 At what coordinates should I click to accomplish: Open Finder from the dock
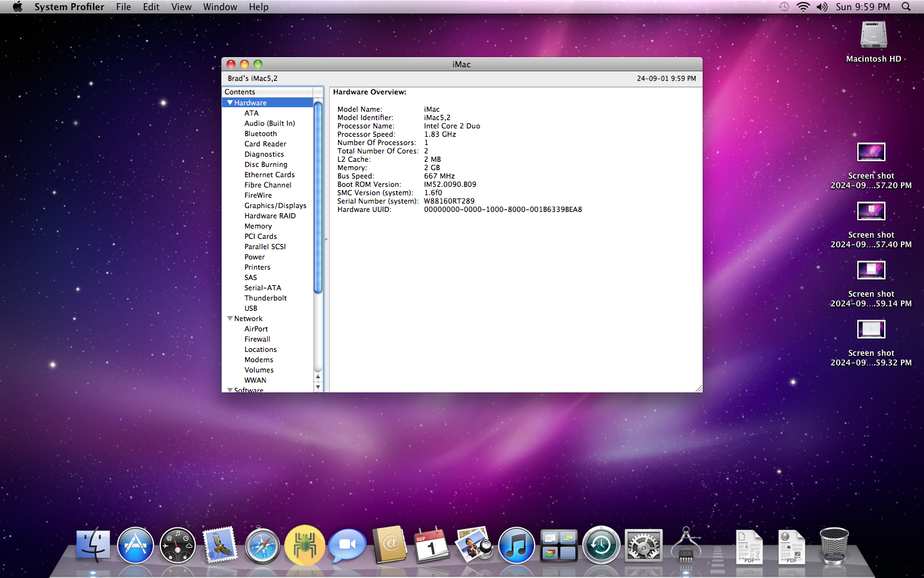click(x=93, y=546)
